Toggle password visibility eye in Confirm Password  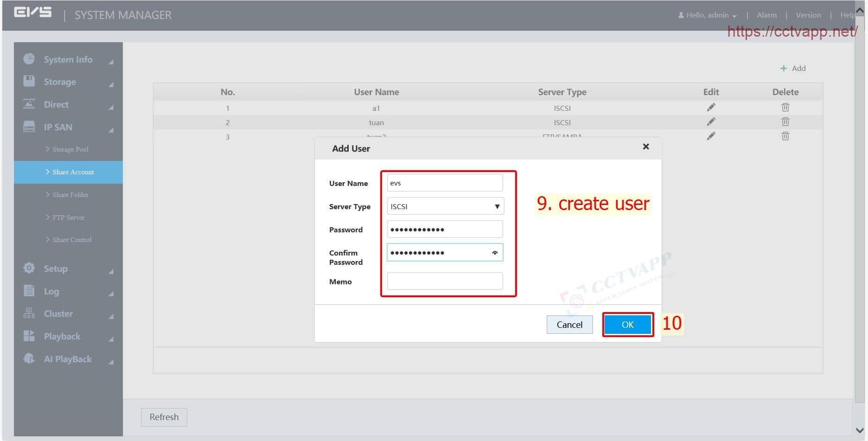[x=495, y=253]
